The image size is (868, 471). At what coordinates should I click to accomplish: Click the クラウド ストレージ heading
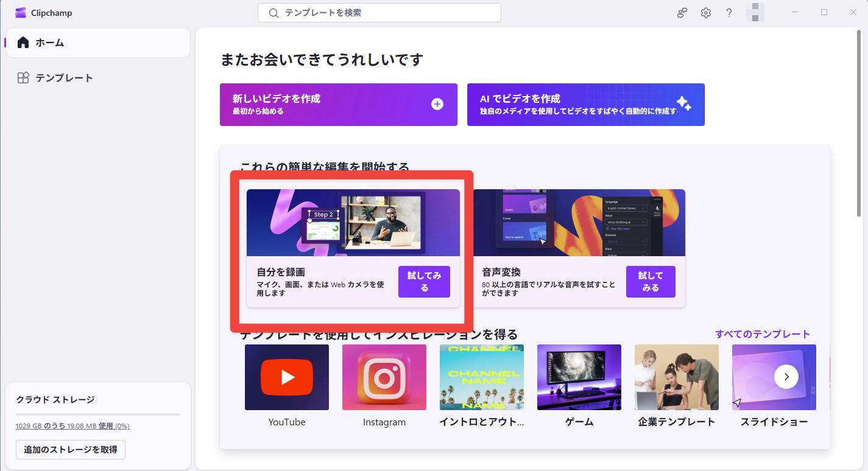(55, 400)
